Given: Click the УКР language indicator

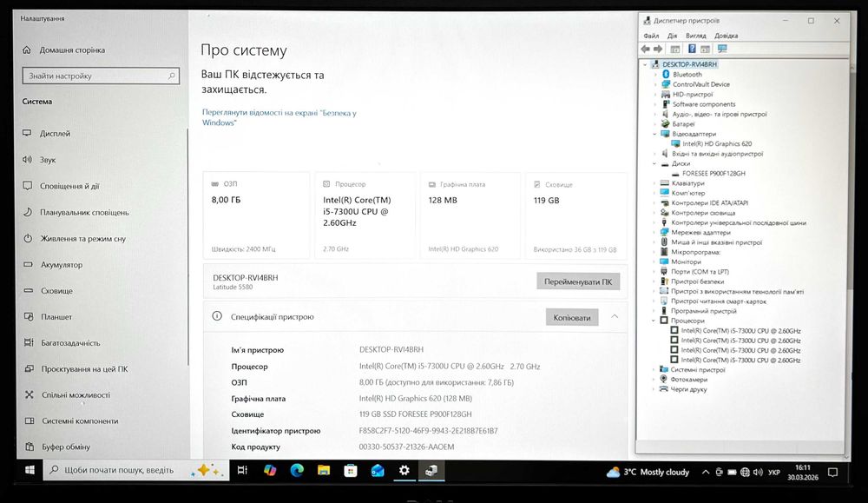Looking at the screenshot, I should 774,473.
